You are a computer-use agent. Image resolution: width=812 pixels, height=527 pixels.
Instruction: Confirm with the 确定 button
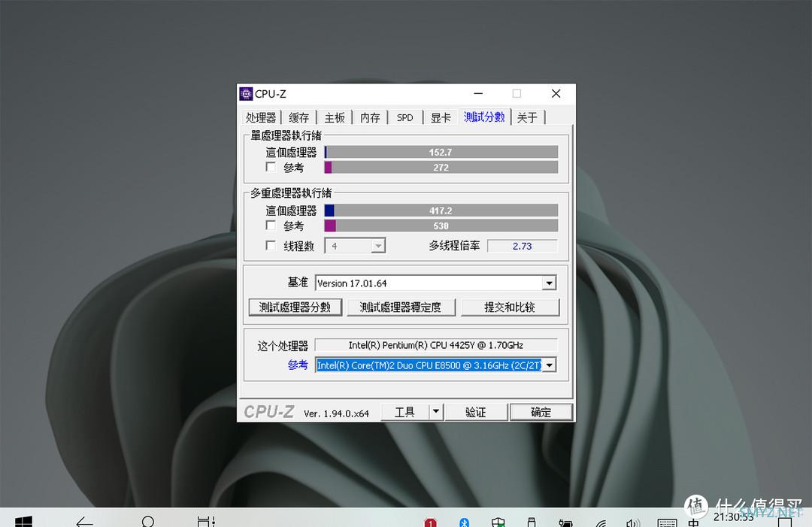pos(541,411)
